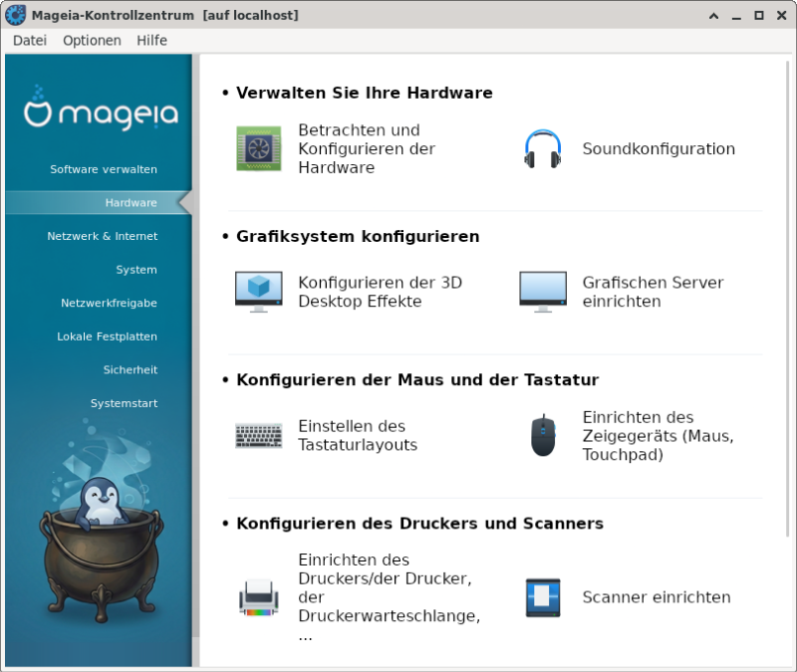Open Scanner einrichten
Image resolution: width=797 pixels, height=672 pixels.
657,597
